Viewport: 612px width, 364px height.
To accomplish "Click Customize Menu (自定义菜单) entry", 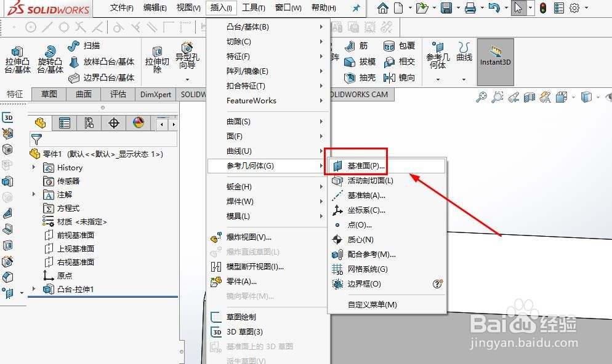I will pos(387,304).
